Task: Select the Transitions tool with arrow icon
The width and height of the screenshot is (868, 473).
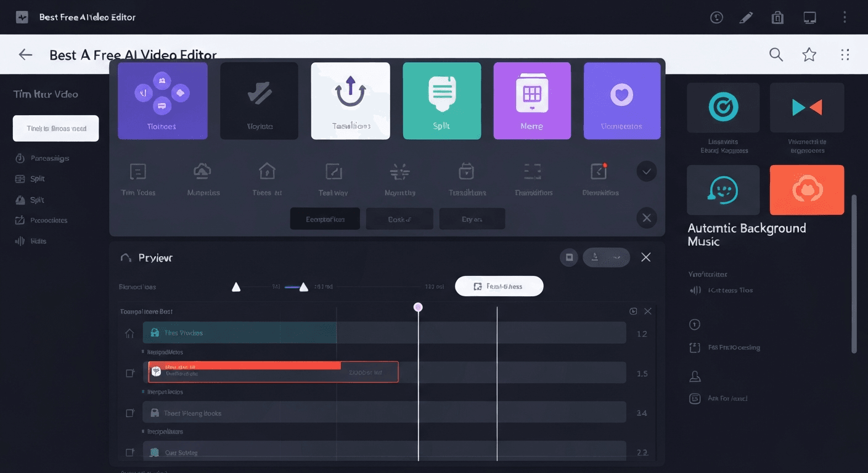Action: [350, 100]
